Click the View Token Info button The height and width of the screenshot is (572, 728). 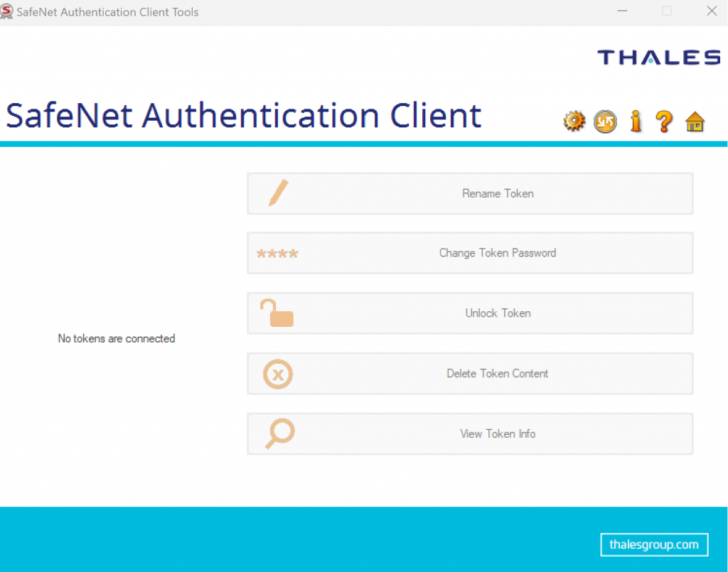click(x=470, y=433)
